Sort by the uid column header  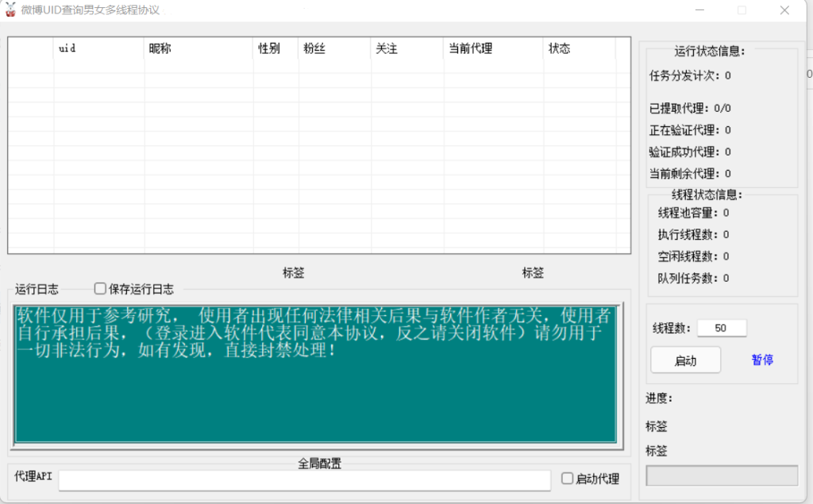pos(98,49)
